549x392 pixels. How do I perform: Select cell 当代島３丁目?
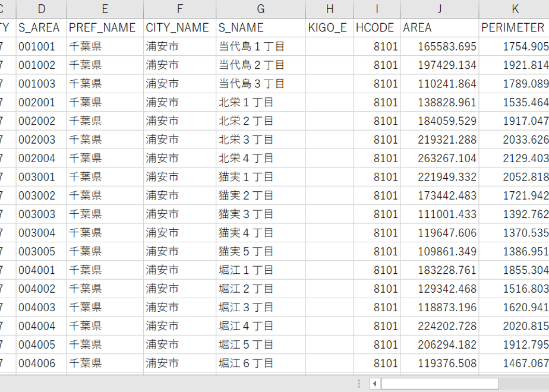pos(261,84)
